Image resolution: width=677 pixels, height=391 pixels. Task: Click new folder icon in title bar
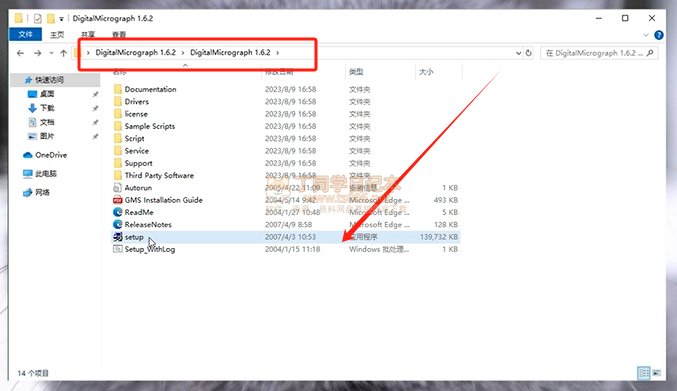pos(51,19)
